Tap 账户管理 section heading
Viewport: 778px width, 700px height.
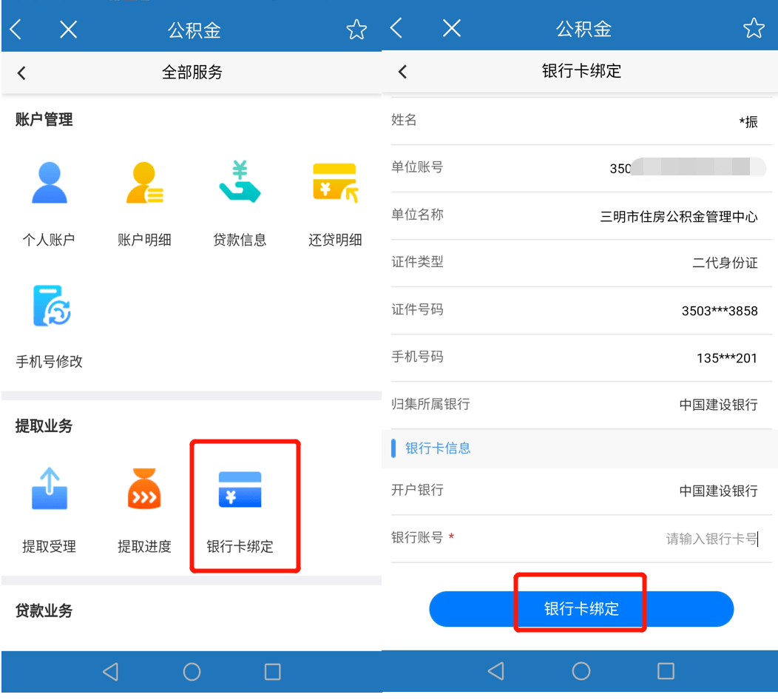click(x=44, y=120)
